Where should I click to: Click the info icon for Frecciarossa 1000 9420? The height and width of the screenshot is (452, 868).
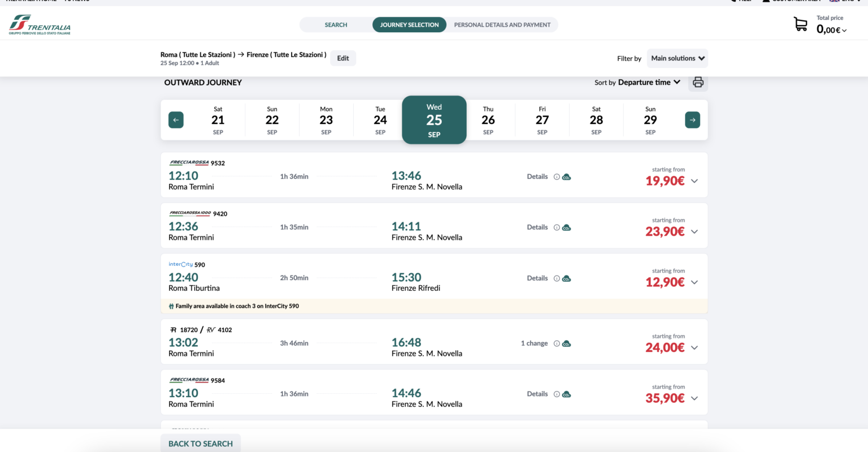click(x=555, y=227)
